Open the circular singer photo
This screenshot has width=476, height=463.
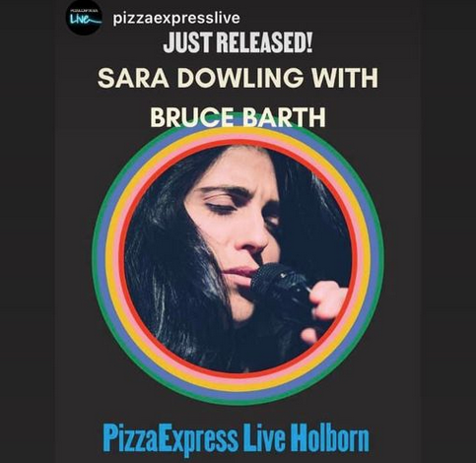[238, 259]
